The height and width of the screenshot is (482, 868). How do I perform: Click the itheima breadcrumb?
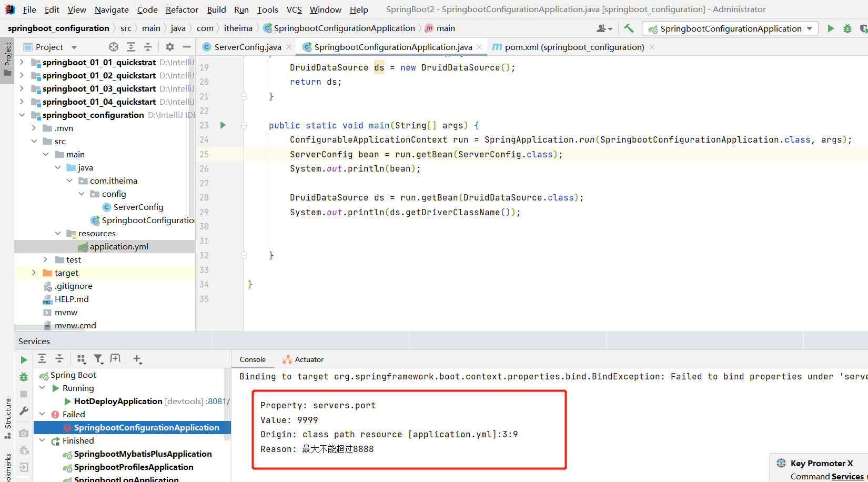238,28
